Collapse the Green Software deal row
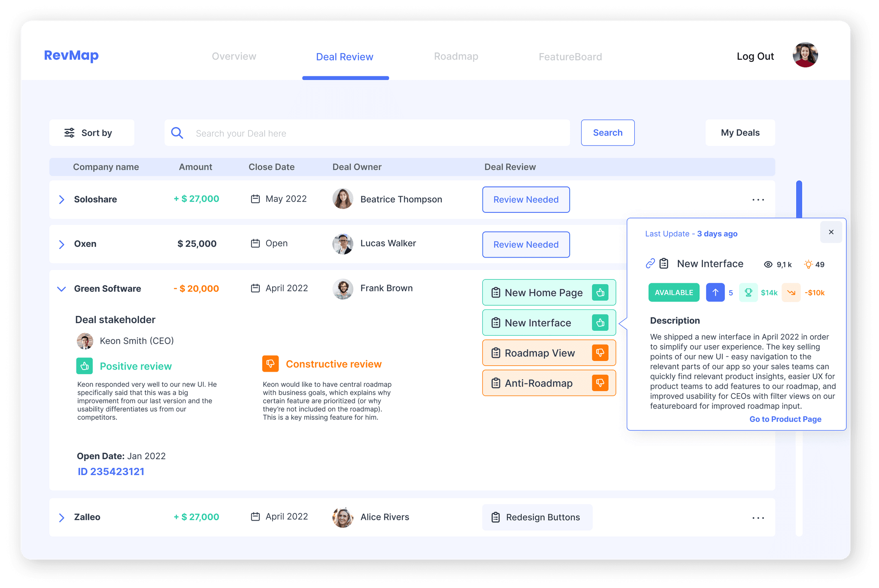 [x=61, y=289]
